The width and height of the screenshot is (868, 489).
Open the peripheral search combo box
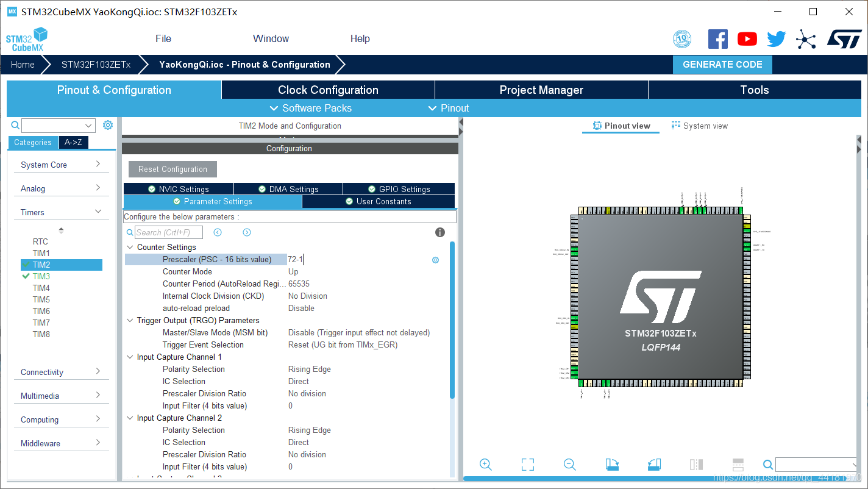coord(59,126)
